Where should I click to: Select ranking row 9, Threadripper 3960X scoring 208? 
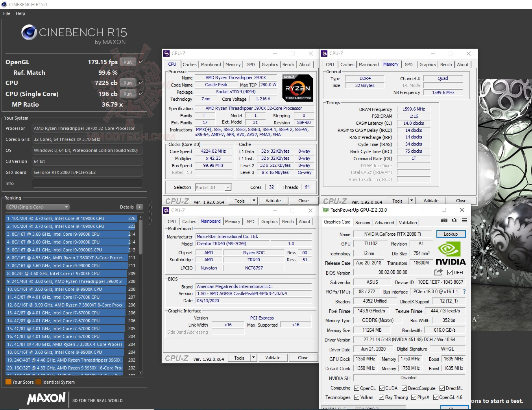[x=71, y=281]
